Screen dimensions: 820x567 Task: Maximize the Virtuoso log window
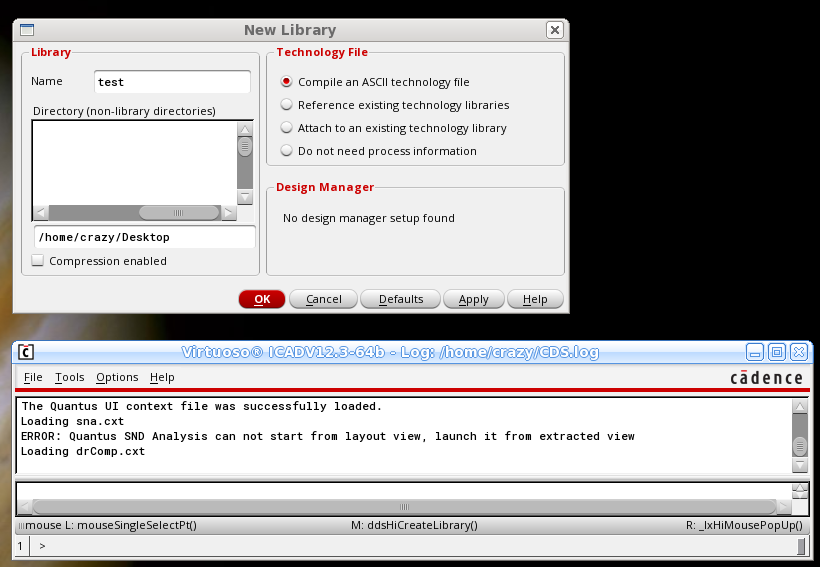[777, 352]
